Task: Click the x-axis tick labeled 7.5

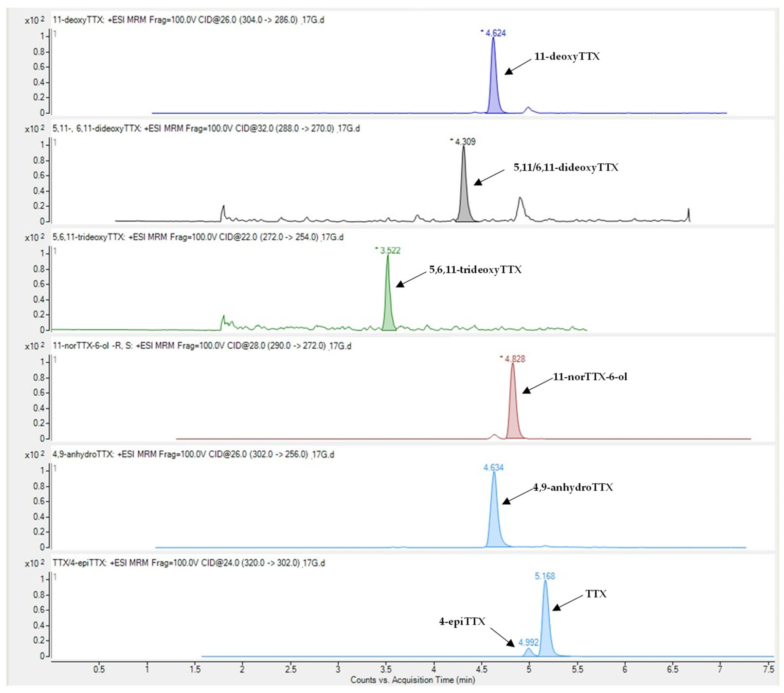Action: coord(768,670)
